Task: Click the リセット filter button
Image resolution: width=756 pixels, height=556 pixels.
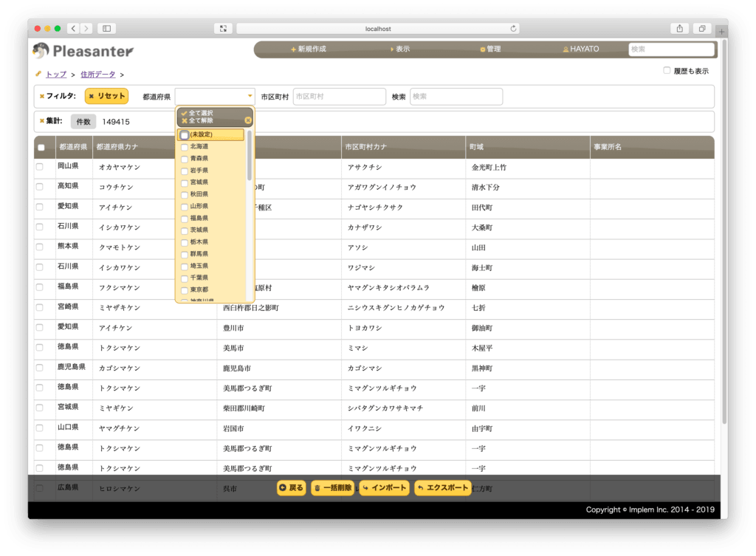Action: pyautogui.click(x=106, y=96)
